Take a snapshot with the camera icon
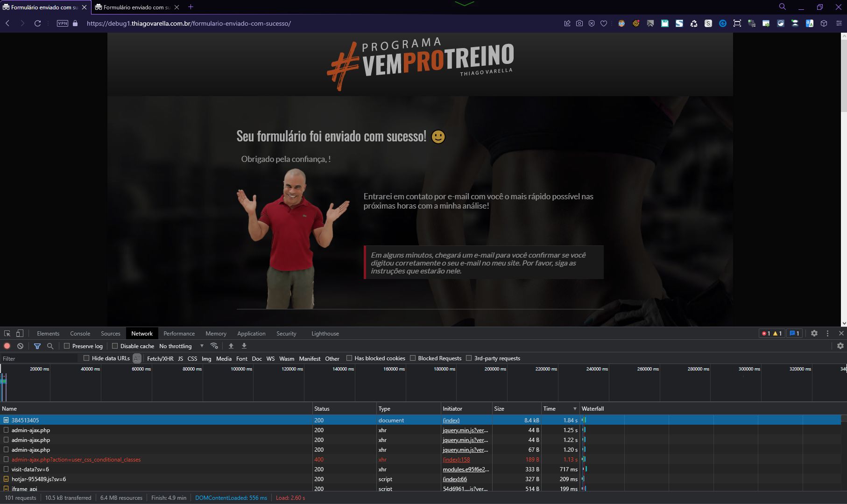 579,23
